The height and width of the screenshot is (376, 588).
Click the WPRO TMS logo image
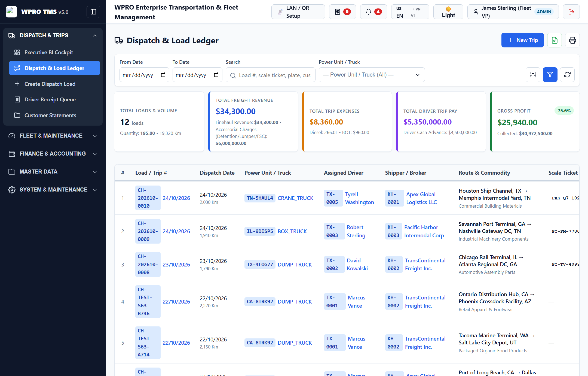pos(11,11)
